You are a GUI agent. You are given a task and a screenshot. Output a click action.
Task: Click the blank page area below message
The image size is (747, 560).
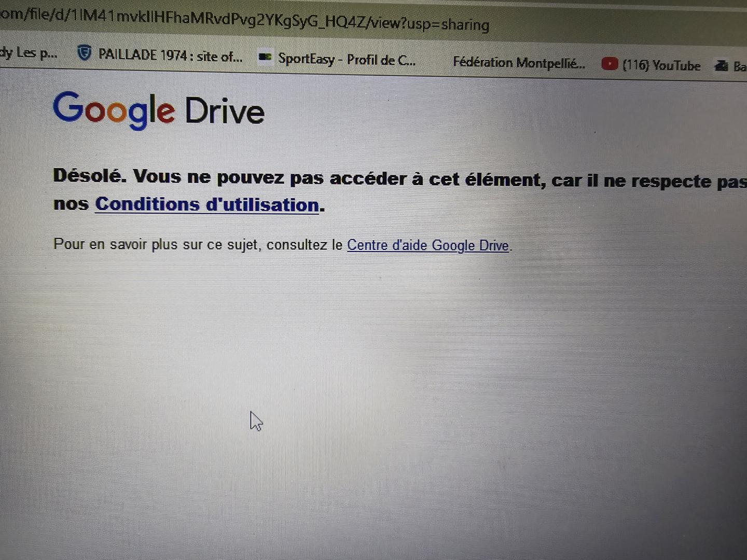point(374,404)
